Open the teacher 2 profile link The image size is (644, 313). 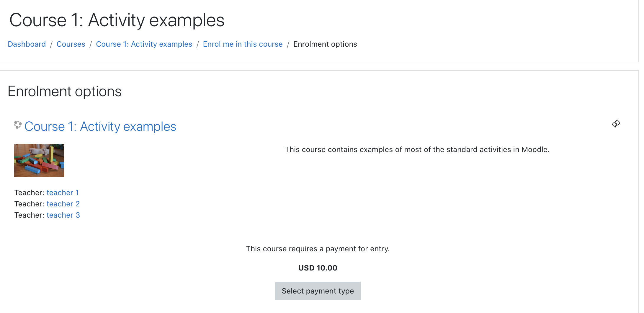tap(63, 204)
